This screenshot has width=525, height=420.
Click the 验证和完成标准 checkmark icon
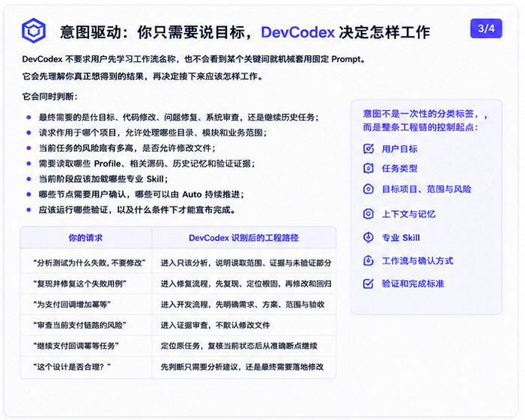(368, 284)
